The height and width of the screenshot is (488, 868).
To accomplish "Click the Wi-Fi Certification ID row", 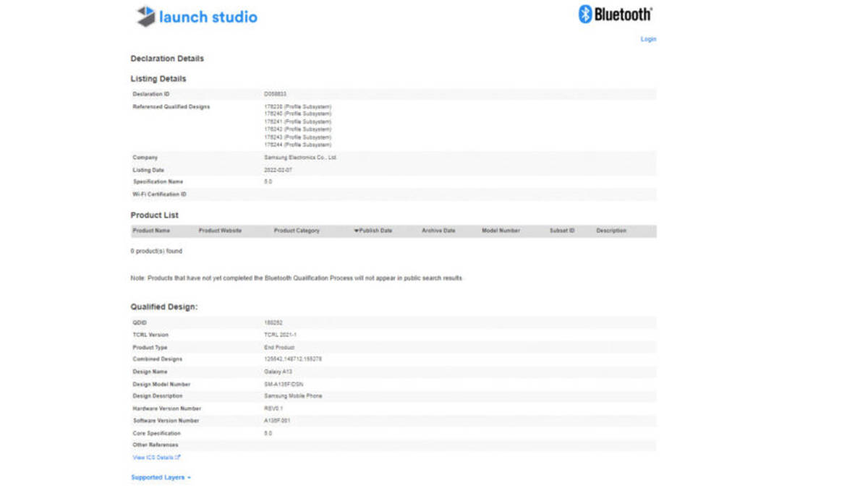I will pos(161,194).
